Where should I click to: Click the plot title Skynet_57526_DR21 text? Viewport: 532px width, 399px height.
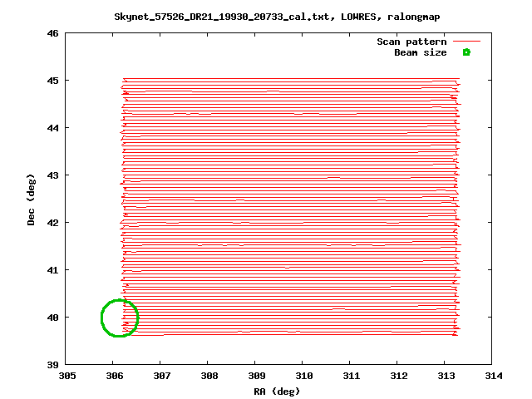(x=277, y=17)
